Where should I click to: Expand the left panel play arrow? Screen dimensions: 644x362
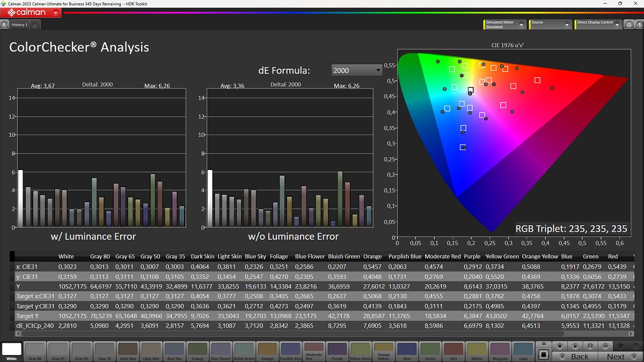click(4, 25)
